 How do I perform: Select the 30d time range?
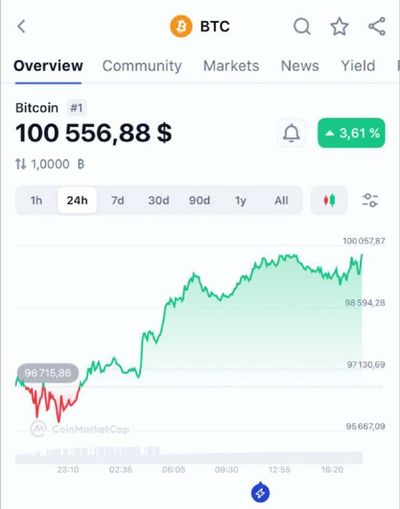point(158,200)
